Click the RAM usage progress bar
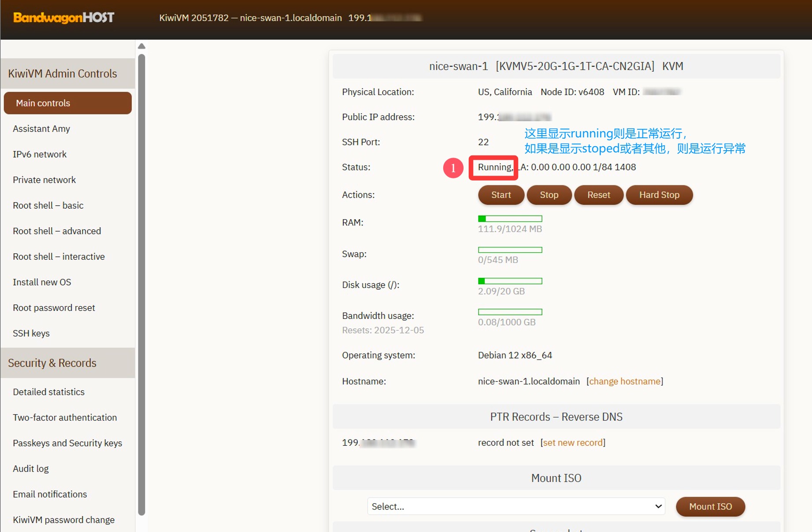Viewport: 812px width, 532px height. pyautogui.click(x=510, y=218)
